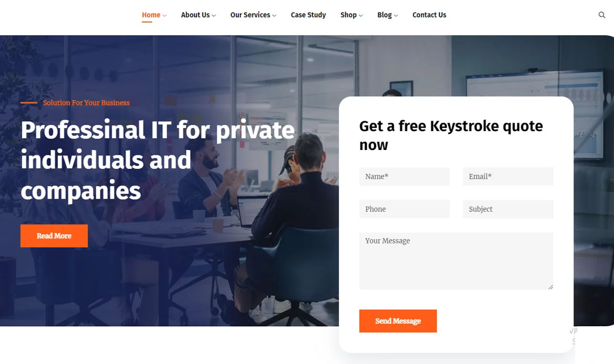Select the Phone input field

405,209
